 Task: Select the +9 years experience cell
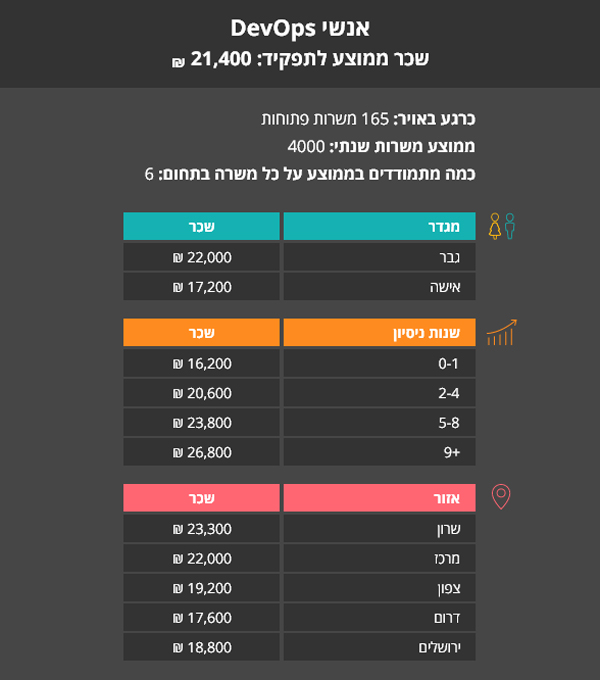(380, 452)
